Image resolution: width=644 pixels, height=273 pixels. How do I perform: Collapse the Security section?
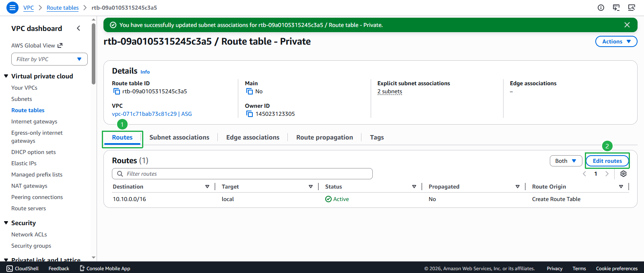point(6,223)
